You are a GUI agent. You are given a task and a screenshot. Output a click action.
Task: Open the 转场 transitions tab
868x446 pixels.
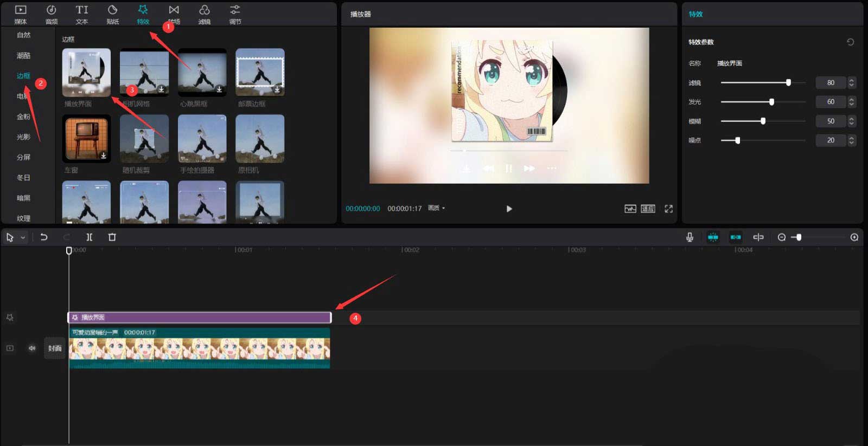click(174, 14)
